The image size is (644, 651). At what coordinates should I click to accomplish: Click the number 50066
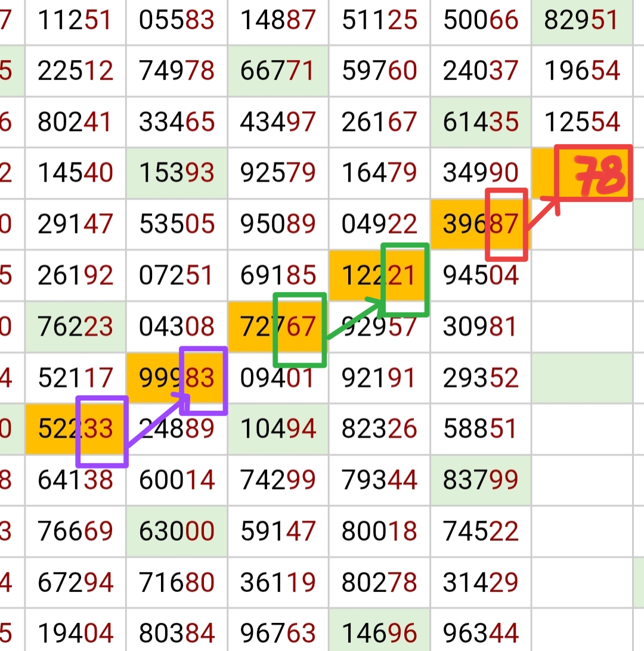tap(481, 20)
